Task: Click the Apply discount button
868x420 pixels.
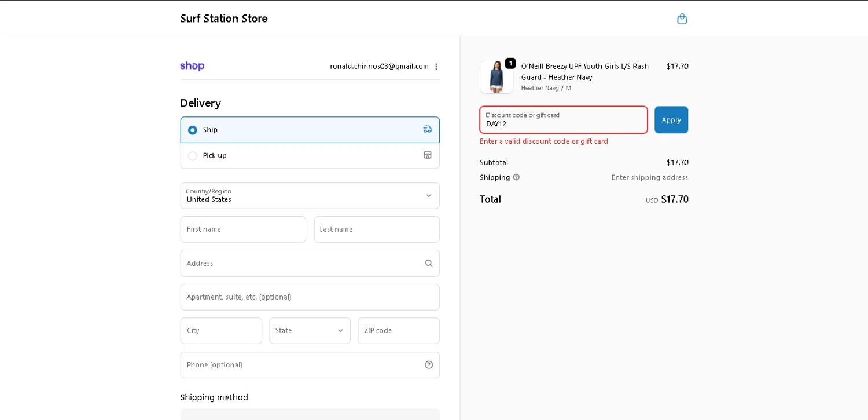Action: click(x=671, y=120)
